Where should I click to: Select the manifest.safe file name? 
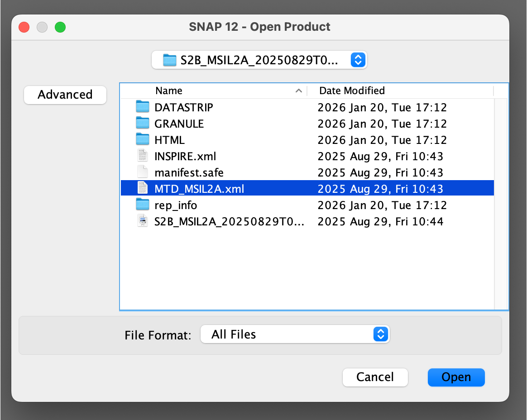pos(189,172)
